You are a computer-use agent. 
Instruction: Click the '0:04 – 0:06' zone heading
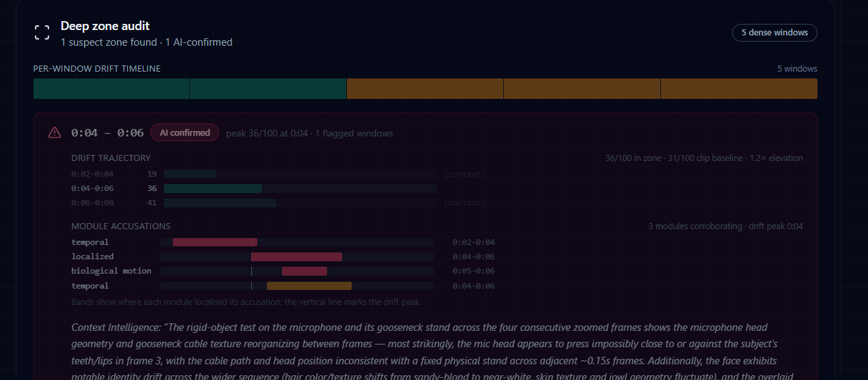tap(107, 132)
